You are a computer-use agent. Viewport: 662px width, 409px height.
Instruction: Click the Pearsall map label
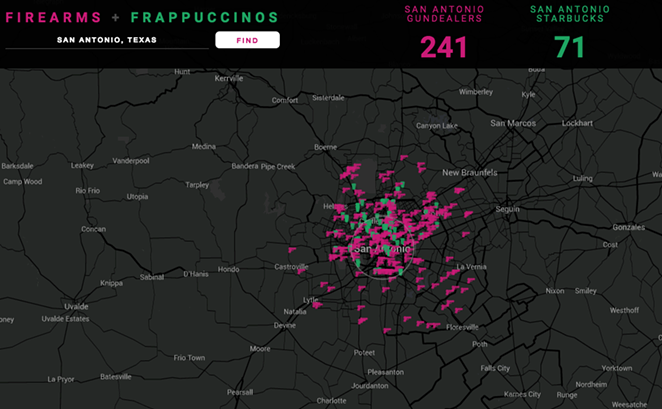coord(240,393)
